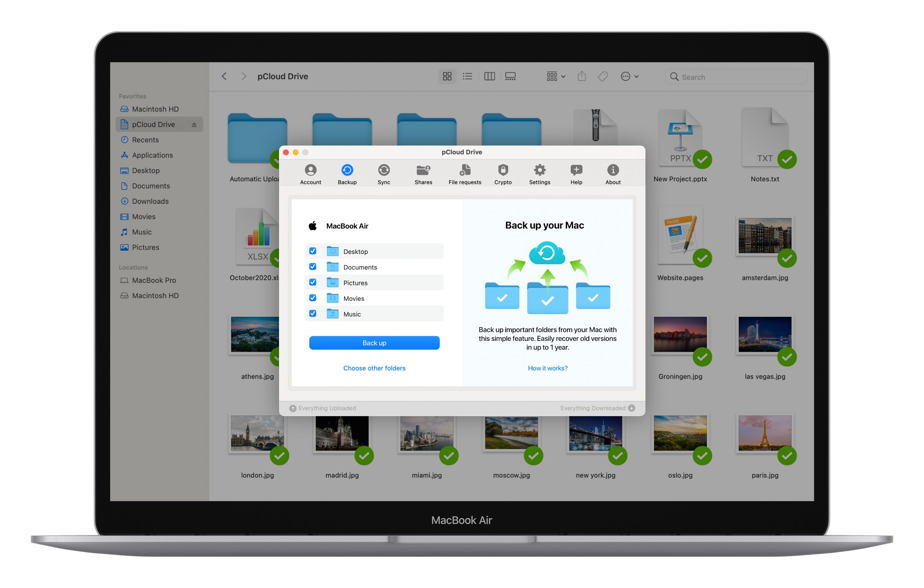Screen dimensions: 924x588
Task: Select Macintosh HD under Locations
Action: pos(156,295)
